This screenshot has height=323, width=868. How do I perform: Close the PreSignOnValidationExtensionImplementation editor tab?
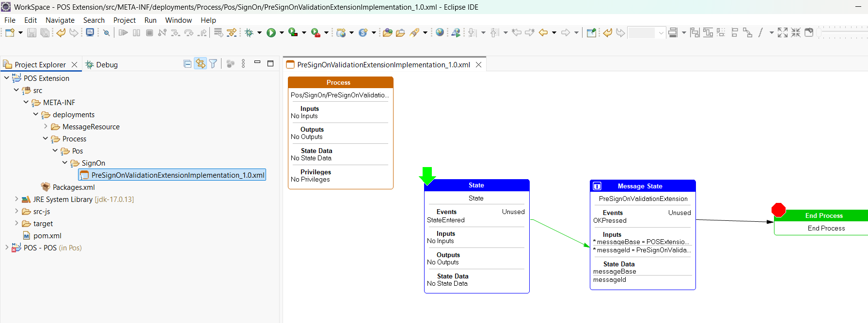[478, 65]
